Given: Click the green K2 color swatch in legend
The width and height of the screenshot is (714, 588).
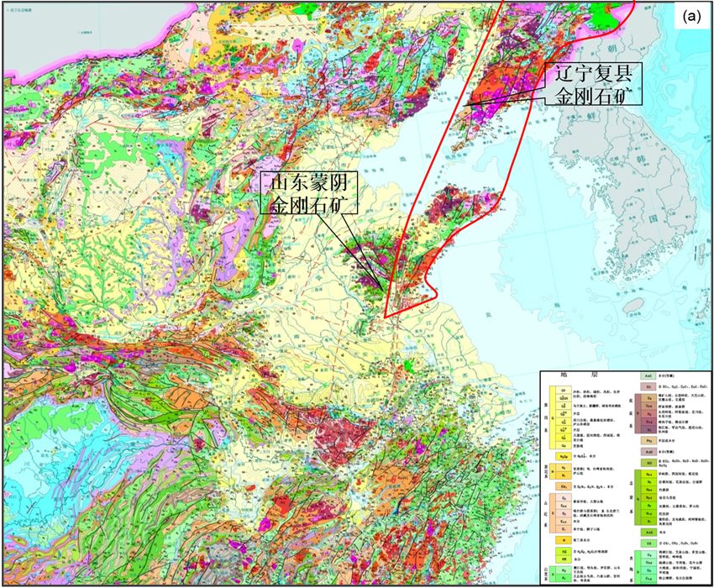Looking at the screenshot, I should tap(562, 569).
